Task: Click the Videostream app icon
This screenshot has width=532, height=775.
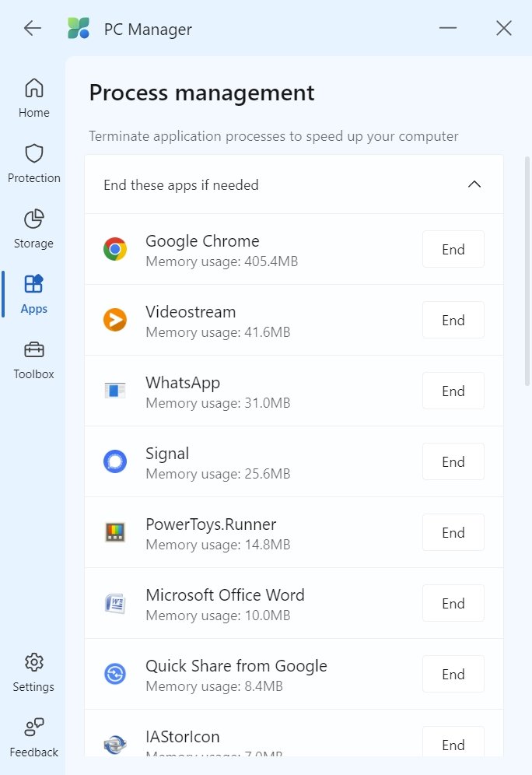Action: (x=115, y=321)
